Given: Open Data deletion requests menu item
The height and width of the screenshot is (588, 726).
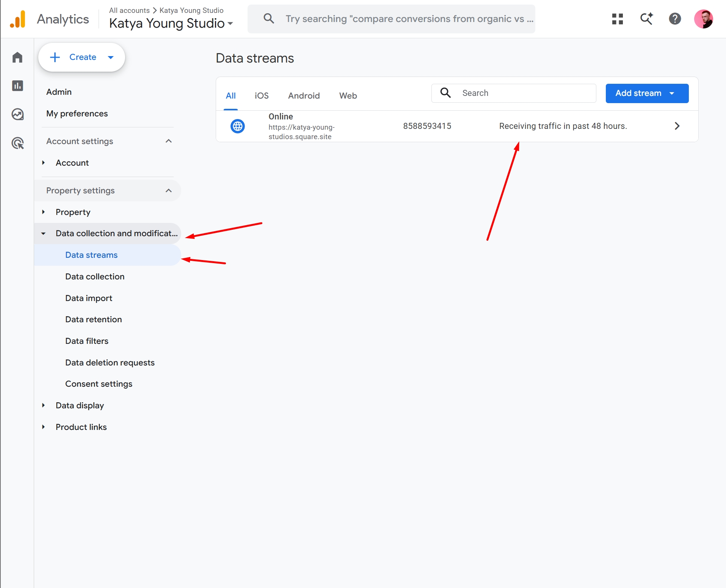Looking at the screenshot, I should click(x=110, y=362).
